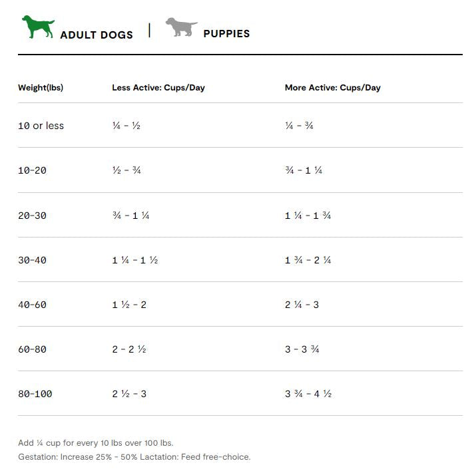The image size is (476, 473).
Task: Click the more active value 3 ¾ - 4 ½
Action: [308, 394]
